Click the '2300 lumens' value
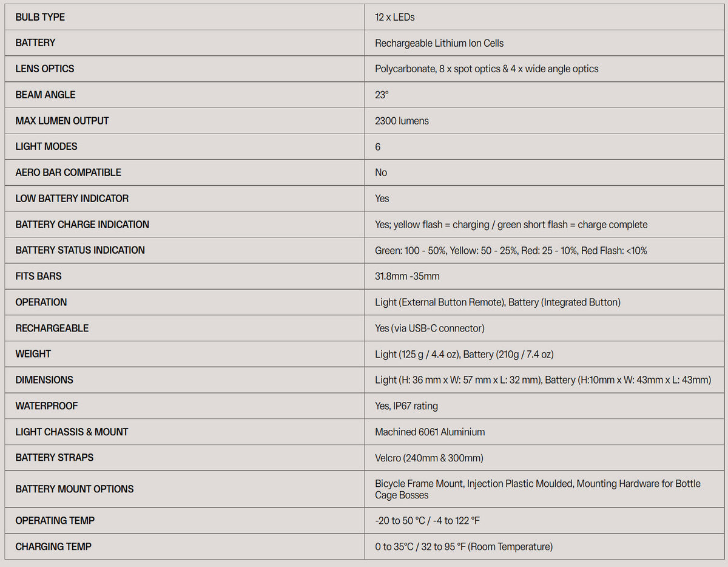This screenshot has height=567, width=728. coord(402,121)
